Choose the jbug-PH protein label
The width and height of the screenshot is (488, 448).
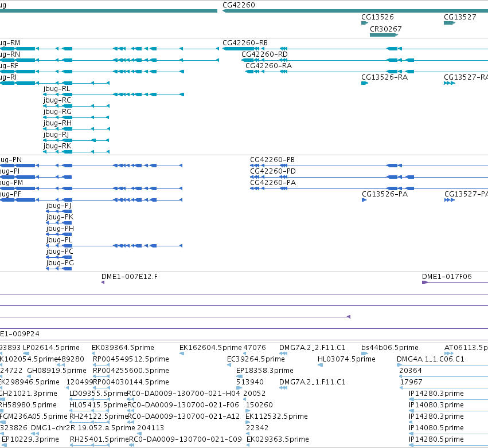click(60, 229)
